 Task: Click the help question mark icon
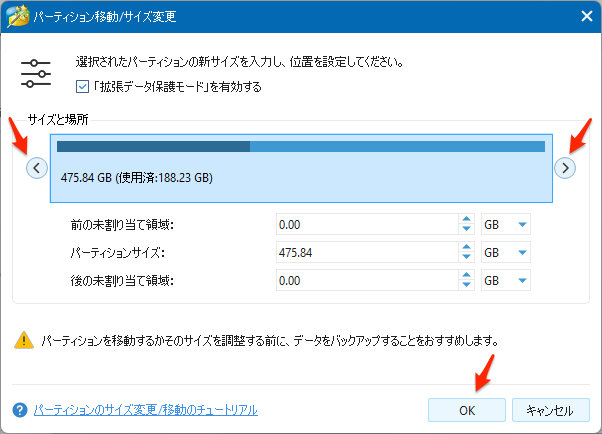coord(19,409)
